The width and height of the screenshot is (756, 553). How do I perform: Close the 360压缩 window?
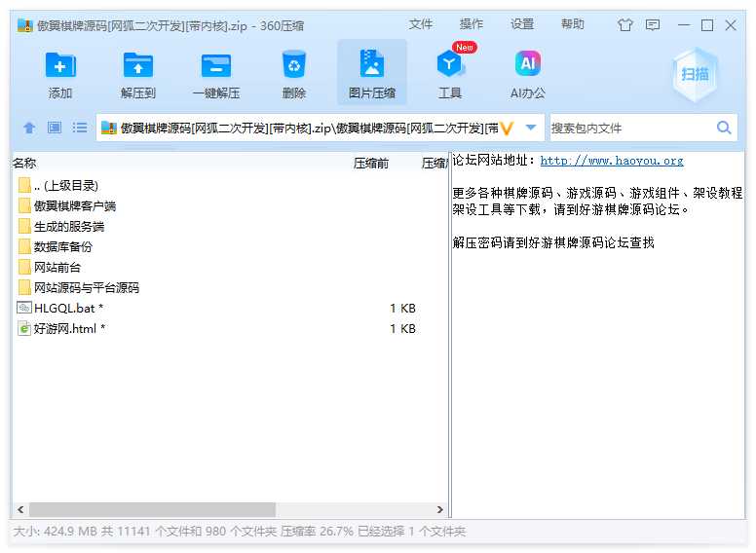[731, 24]
